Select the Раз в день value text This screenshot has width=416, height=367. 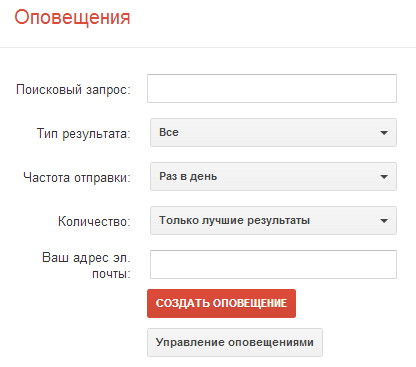coord(188,176)
